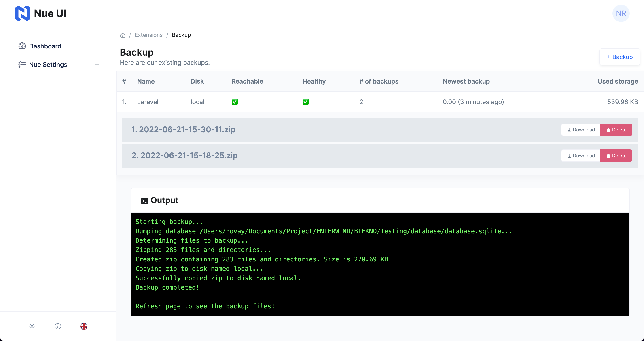Open the Extensions breadcrumb link
Viewport: 644px width, 341px height.
(148, 35)
